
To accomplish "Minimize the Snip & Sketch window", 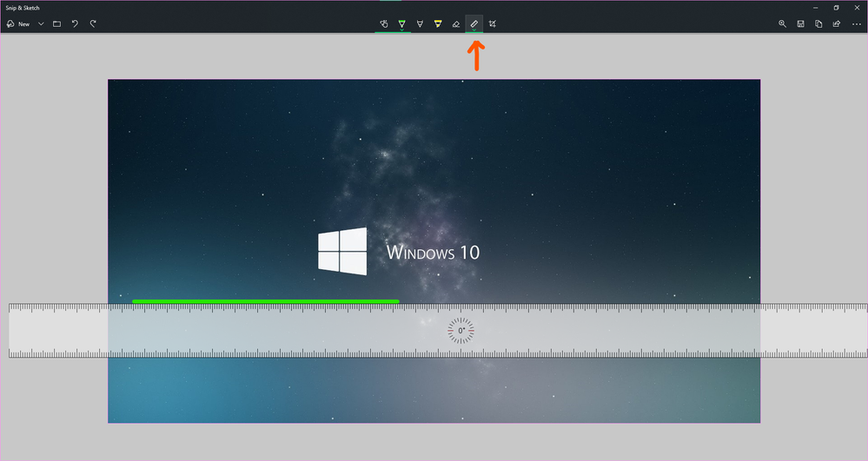I will (815, 8).
